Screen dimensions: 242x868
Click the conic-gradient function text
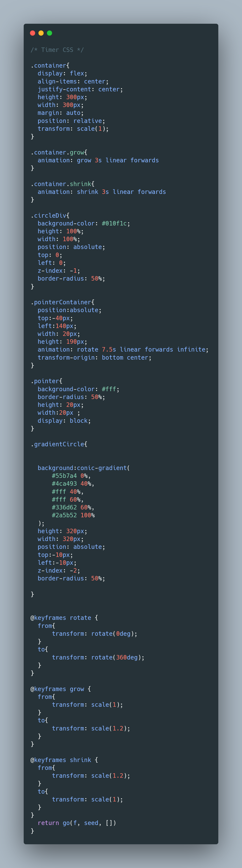(102, 468)
